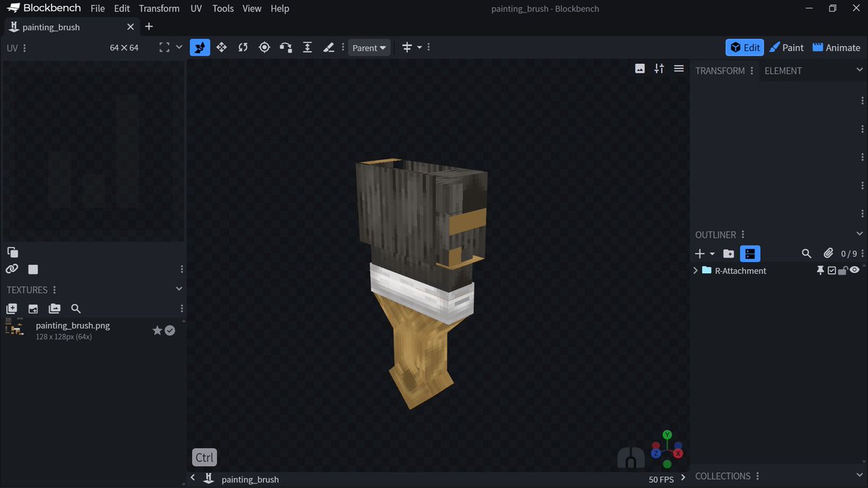The height and width of the screenshot is (488, 868).
Task: Click the UV copy-paste overlap icon
Action: pyautogui.click(x=12, y=252)
